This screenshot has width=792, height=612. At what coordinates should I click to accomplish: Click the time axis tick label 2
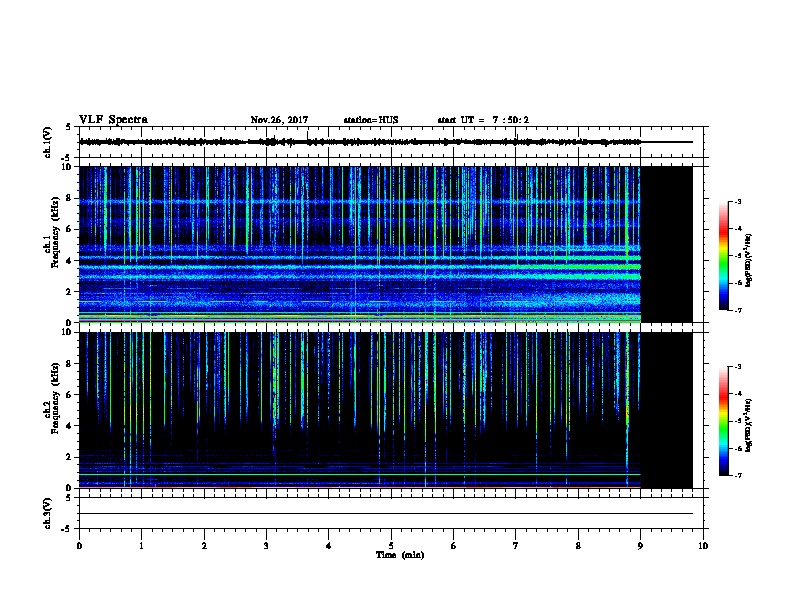[x=204, y=546]
